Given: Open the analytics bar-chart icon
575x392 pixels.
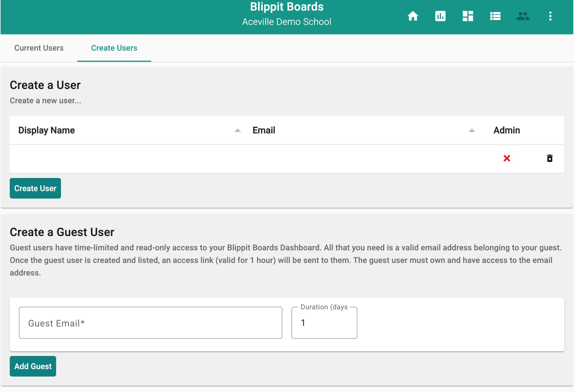Looking at the screenshot, I should [440, 17].
